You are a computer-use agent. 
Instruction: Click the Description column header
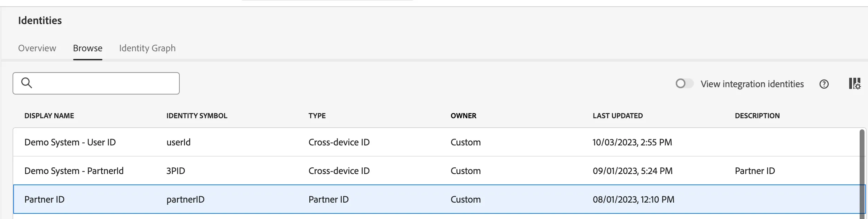pyautogui.click(x=757, y=116)
